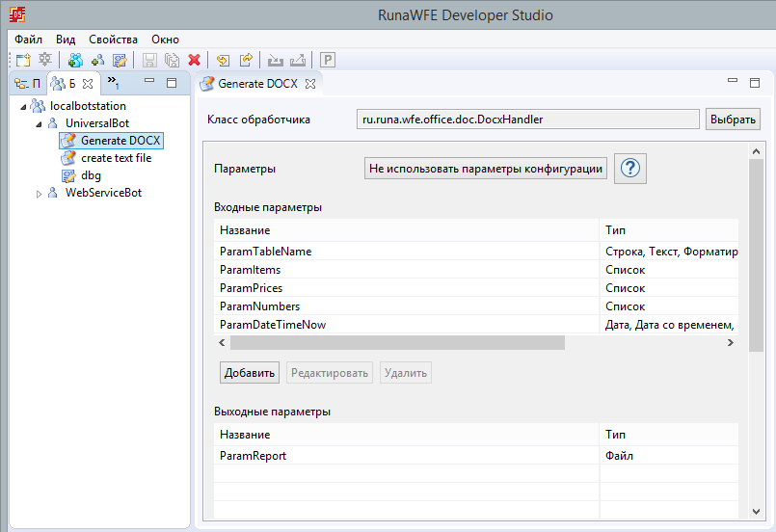Switch to the П explorer tab

[27, 84]
